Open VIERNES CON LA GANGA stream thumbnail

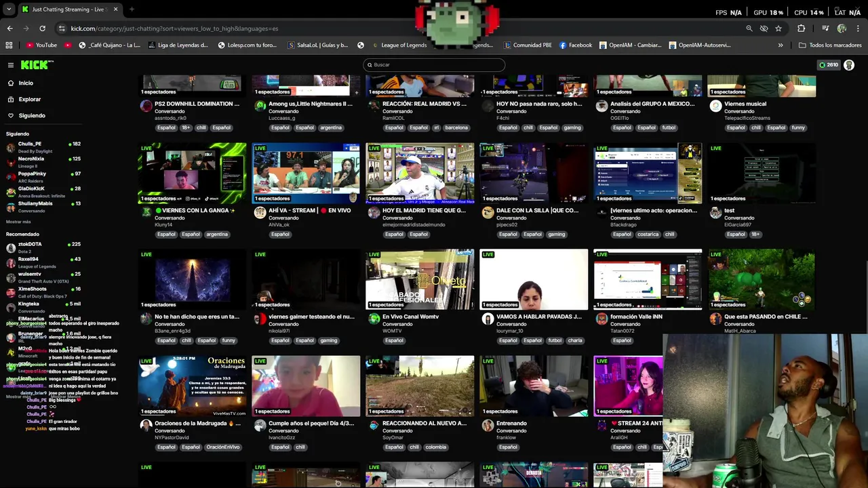pos(192,173)
